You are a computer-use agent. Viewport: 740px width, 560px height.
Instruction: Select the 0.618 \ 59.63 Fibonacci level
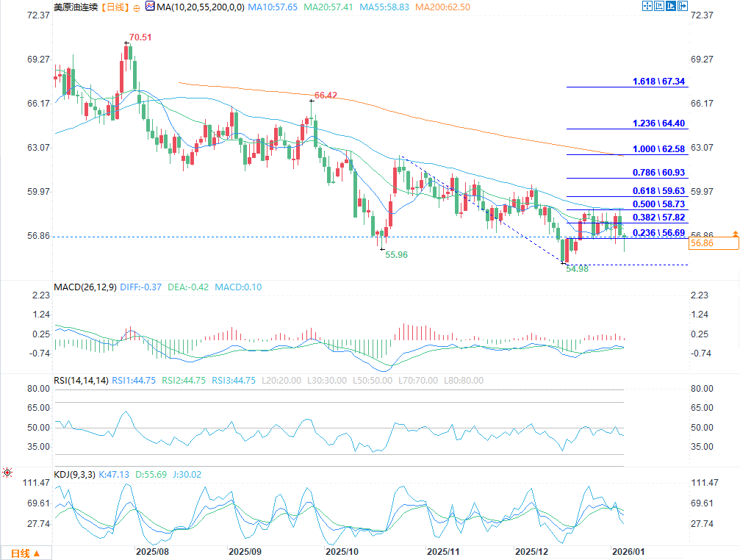pos(659,191)
